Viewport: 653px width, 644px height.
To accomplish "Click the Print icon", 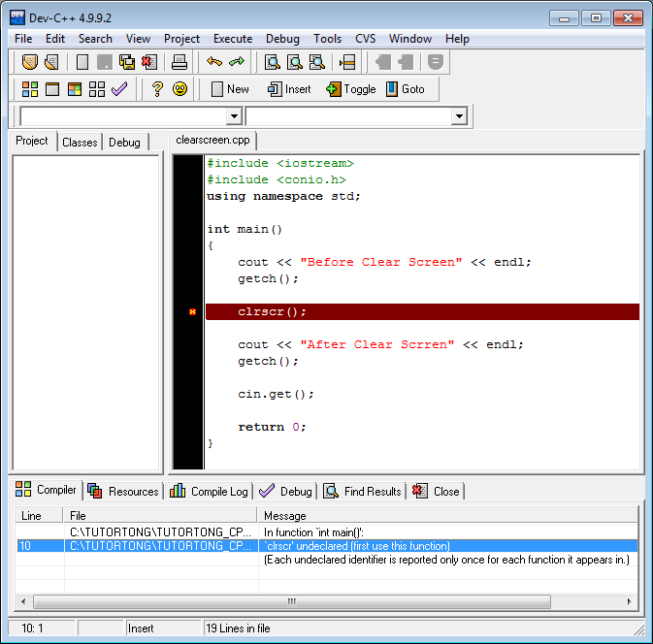I will 180,62.
